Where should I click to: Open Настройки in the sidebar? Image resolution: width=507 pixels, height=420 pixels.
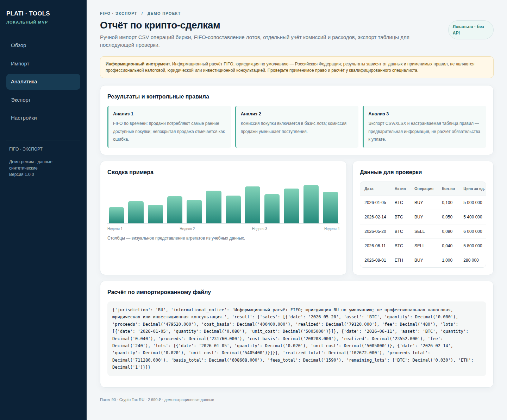click(x=43, y=118)
